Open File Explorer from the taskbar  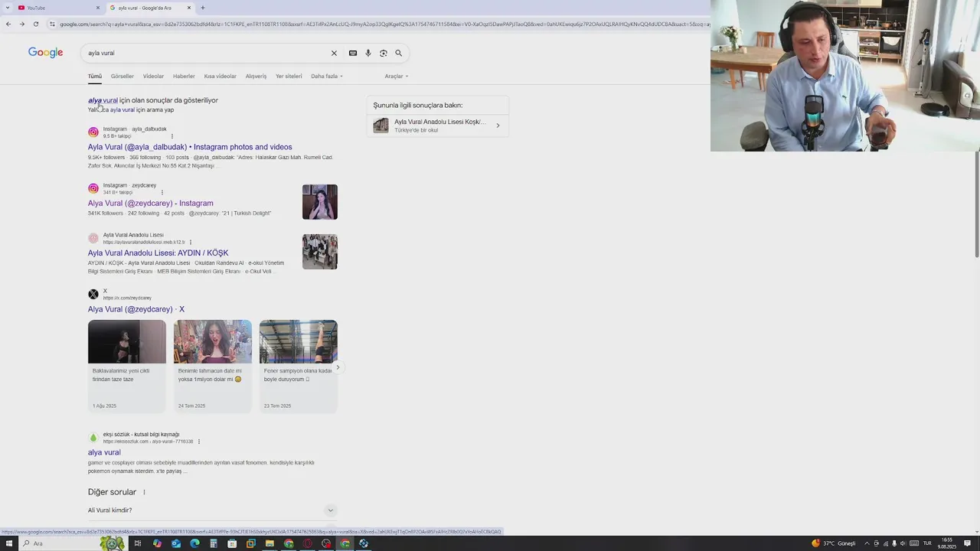(269, 543)
